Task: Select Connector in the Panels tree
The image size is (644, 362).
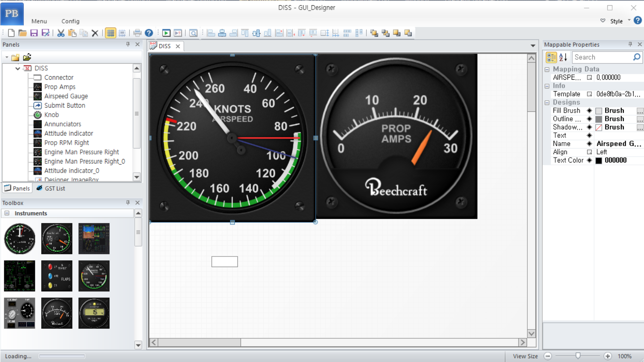Action: (59, 78)
